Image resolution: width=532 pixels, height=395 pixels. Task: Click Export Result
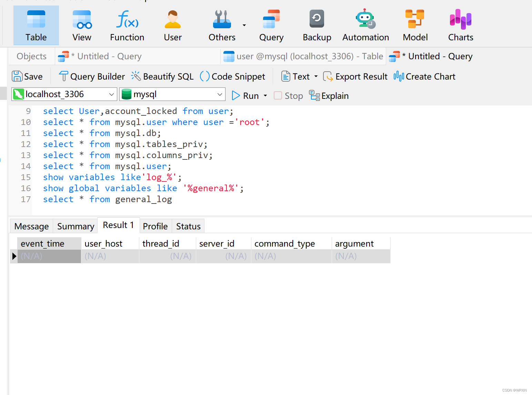point(355,76)
